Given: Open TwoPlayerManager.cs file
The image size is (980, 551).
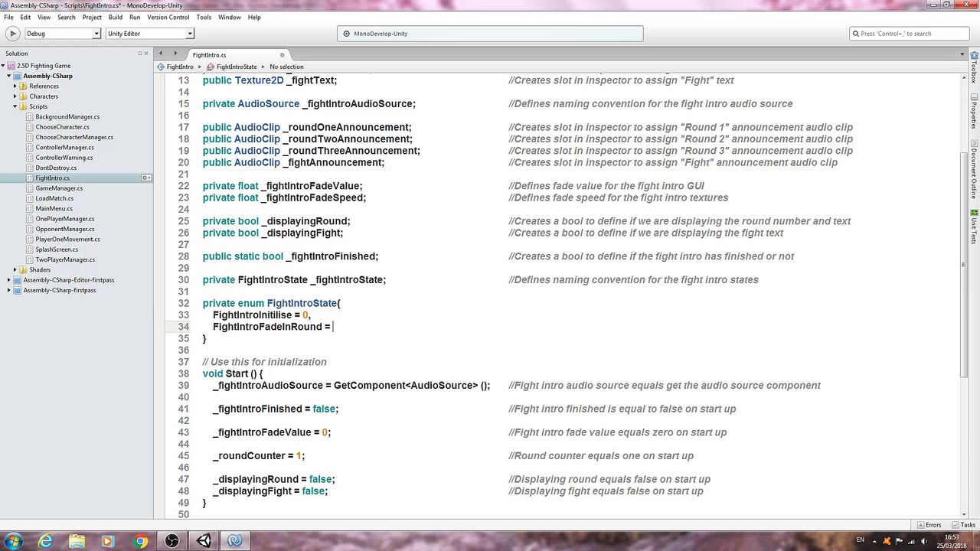Looking at the screenshot, I should [64, 259].
